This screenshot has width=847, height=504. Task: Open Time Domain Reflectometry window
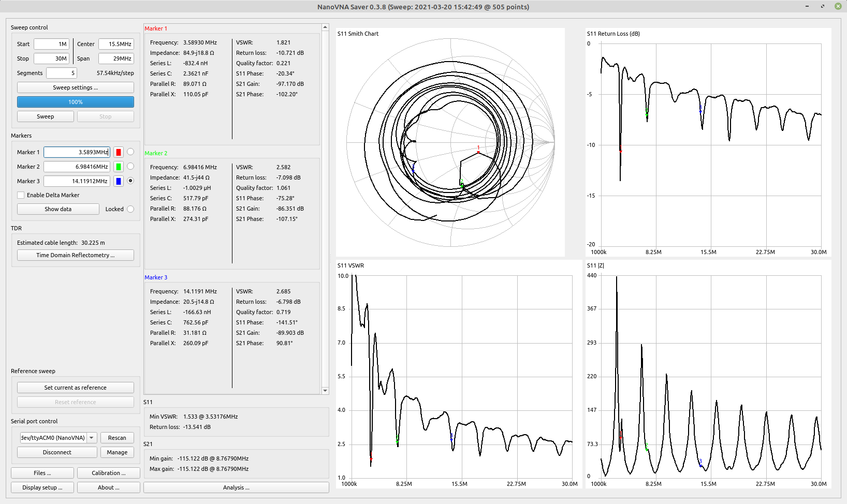[x=76, y=255]
